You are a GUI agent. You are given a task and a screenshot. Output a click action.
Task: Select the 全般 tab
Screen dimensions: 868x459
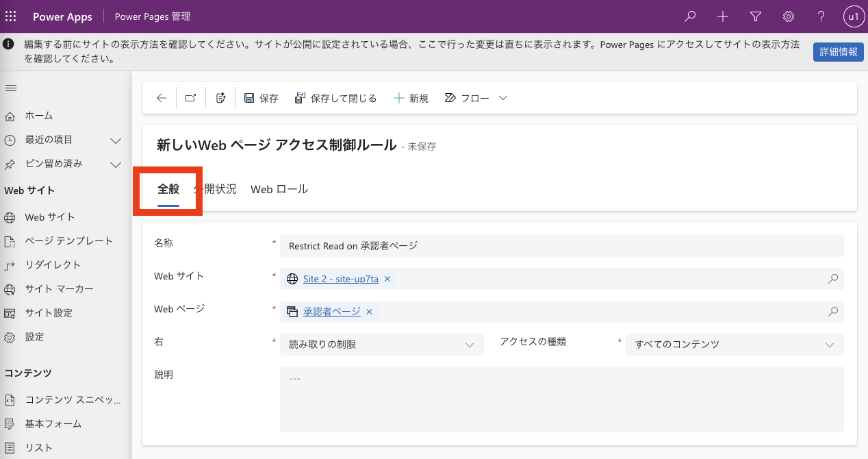coord(168,189)
